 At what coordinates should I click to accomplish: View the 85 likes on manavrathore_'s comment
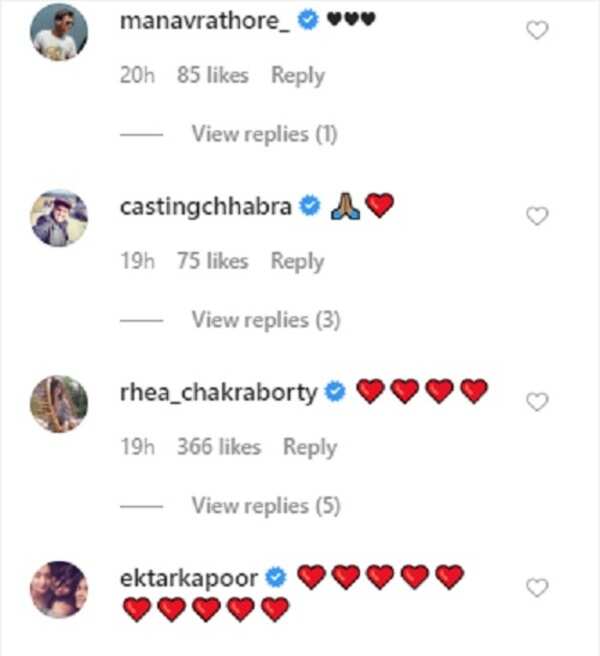pyautogui.click(x=212, y=76)
